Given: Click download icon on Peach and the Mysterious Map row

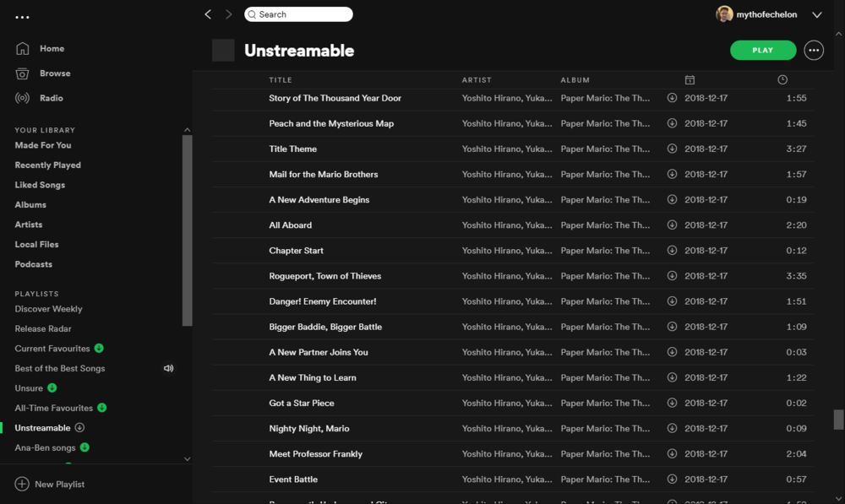Looking at the screenshot, I should point(672,123).
